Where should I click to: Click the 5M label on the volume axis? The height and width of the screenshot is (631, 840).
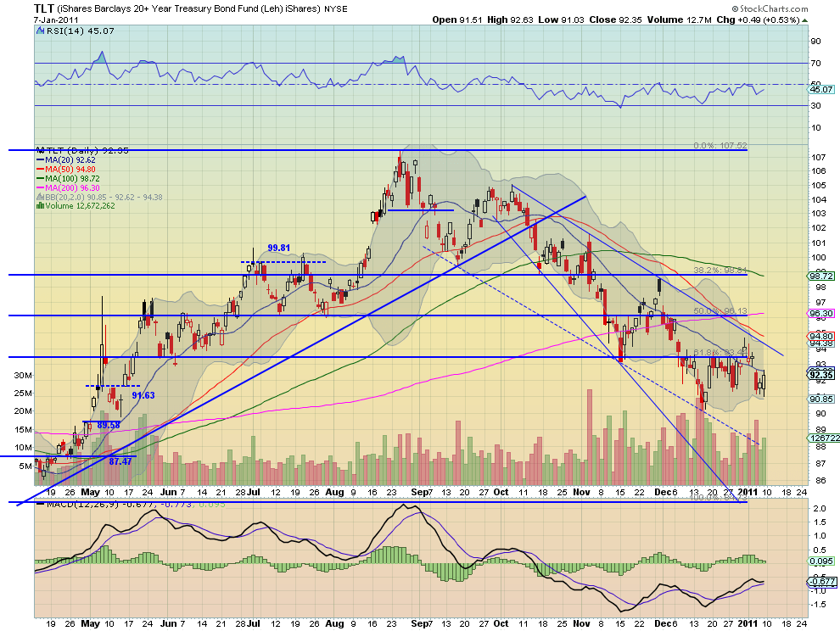click(25, 466)
